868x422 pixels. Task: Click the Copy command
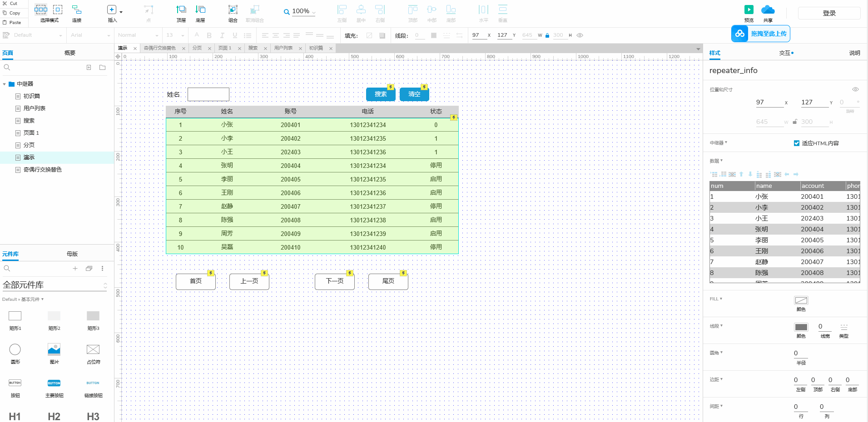[x=12, y=13]
